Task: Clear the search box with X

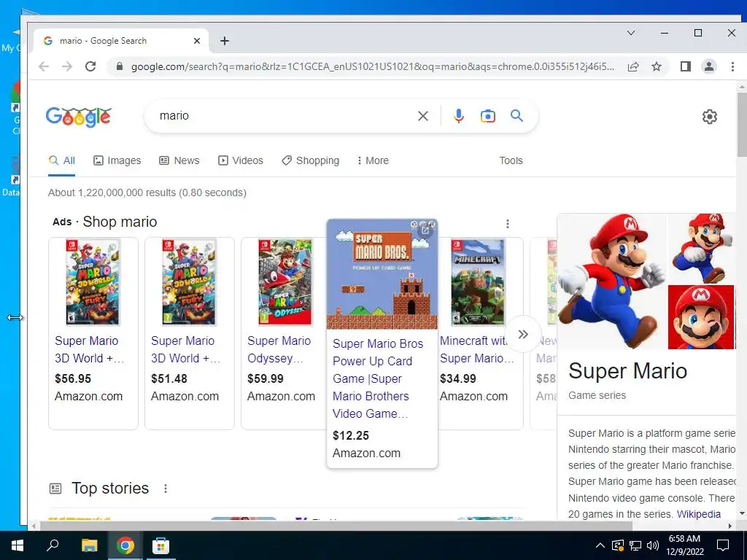Action: point(422,116)
